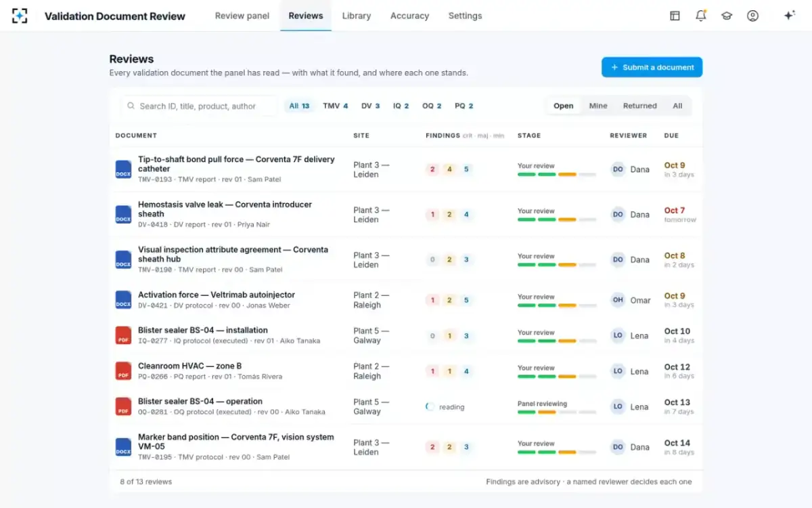
Task: Click Oct 14 due date
Action: point(677,443)
